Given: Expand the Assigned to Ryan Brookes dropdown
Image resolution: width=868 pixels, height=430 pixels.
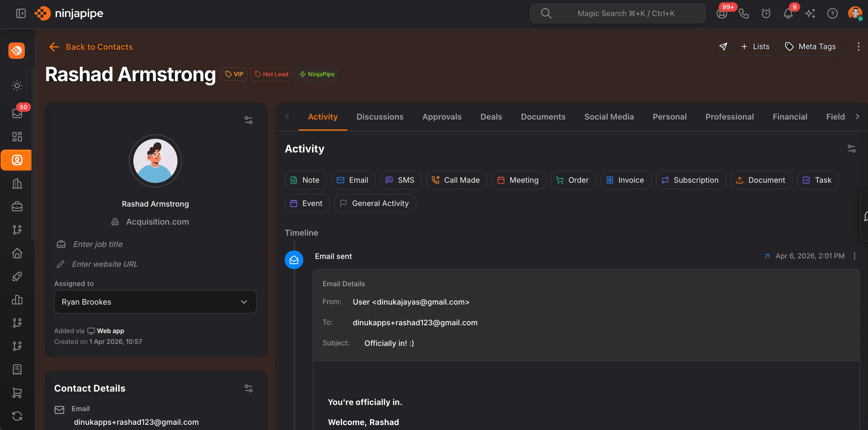Looking at the screenshot, I should coord(155,302).
